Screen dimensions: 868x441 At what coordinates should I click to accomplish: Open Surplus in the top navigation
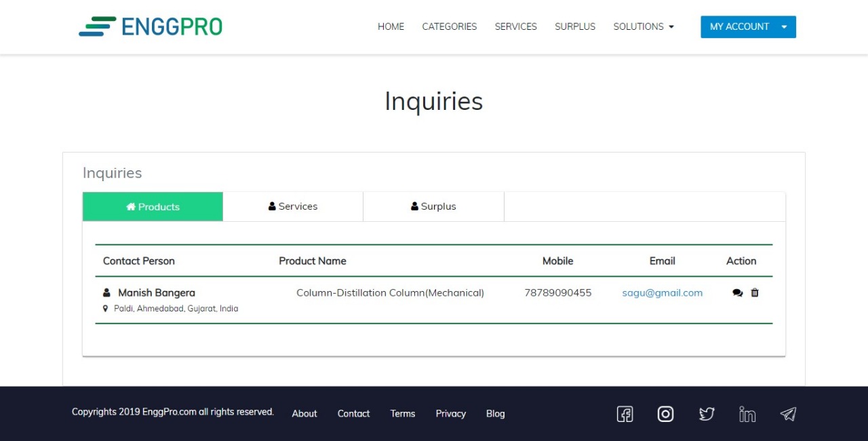point(575,27)
